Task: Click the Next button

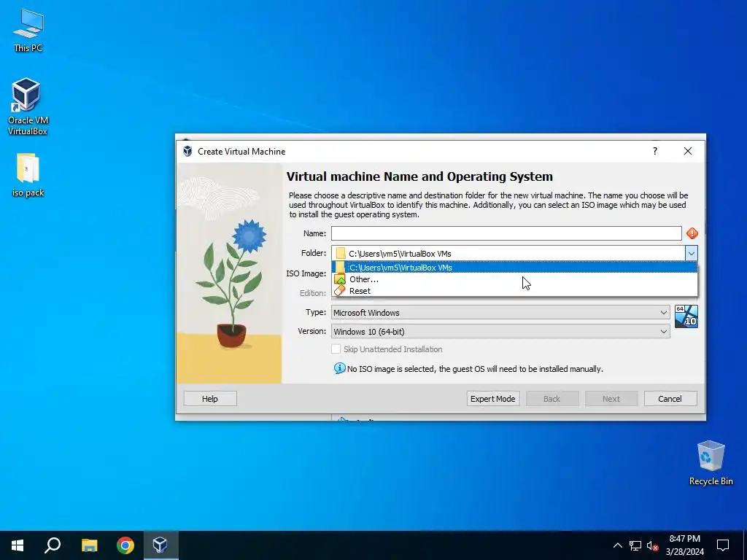Action: [x=611, y=399]
